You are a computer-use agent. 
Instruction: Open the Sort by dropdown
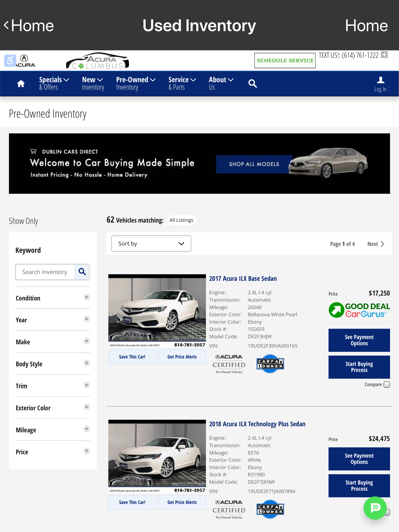pos(151,243)
